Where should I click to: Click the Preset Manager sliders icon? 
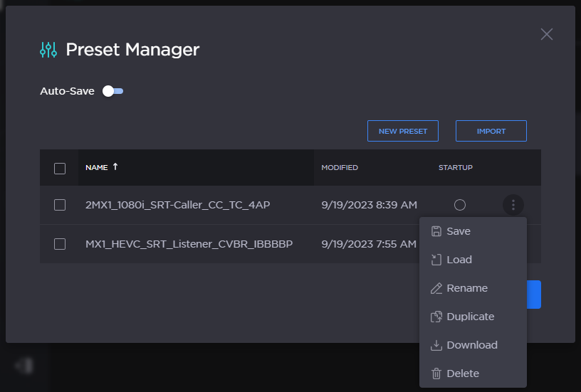click(48, 49)
